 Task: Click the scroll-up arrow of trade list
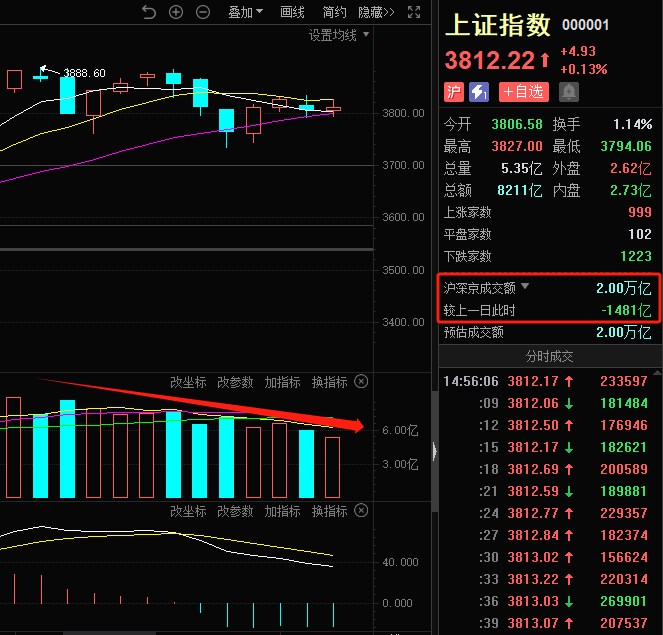tap(657, 372)
